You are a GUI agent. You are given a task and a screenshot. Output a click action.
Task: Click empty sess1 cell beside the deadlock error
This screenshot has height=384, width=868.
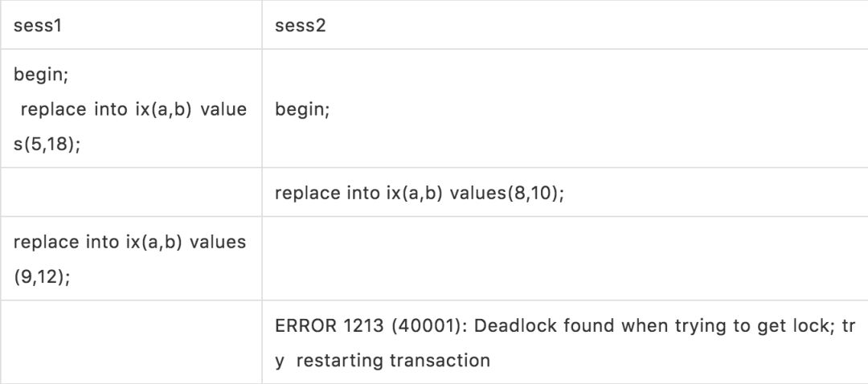click(131, 342)
